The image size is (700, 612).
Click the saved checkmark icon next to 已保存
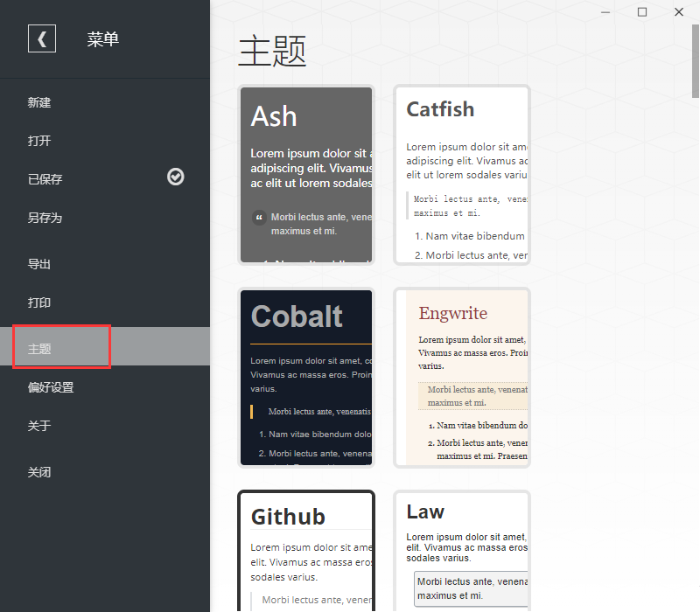(176, 177)
